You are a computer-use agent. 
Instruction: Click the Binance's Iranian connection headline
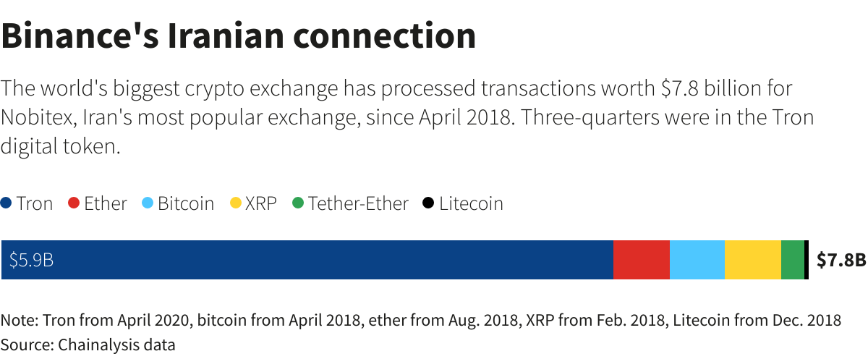tap(239, 35)
